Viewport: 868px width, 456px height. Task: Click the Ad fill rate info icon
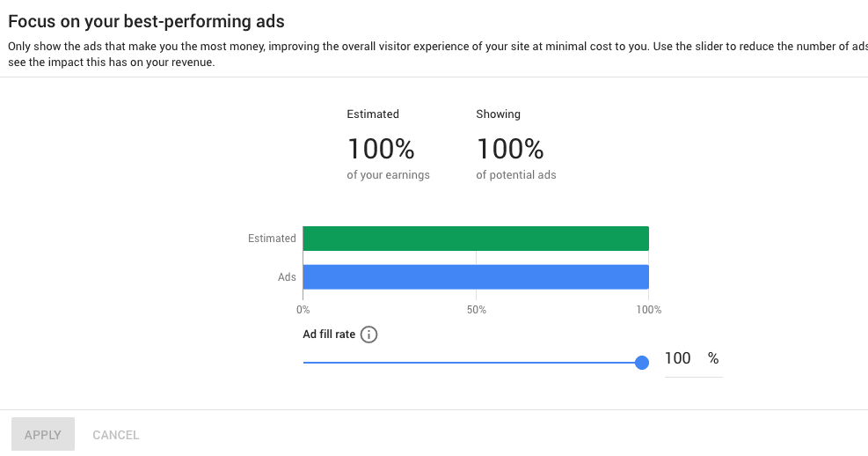point(369,335)
